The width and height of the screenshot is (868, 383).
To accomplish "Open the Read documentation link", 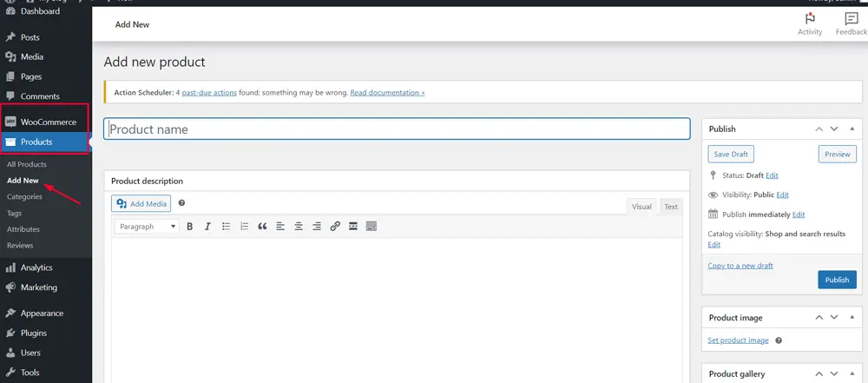I will (x=387, y=93).
